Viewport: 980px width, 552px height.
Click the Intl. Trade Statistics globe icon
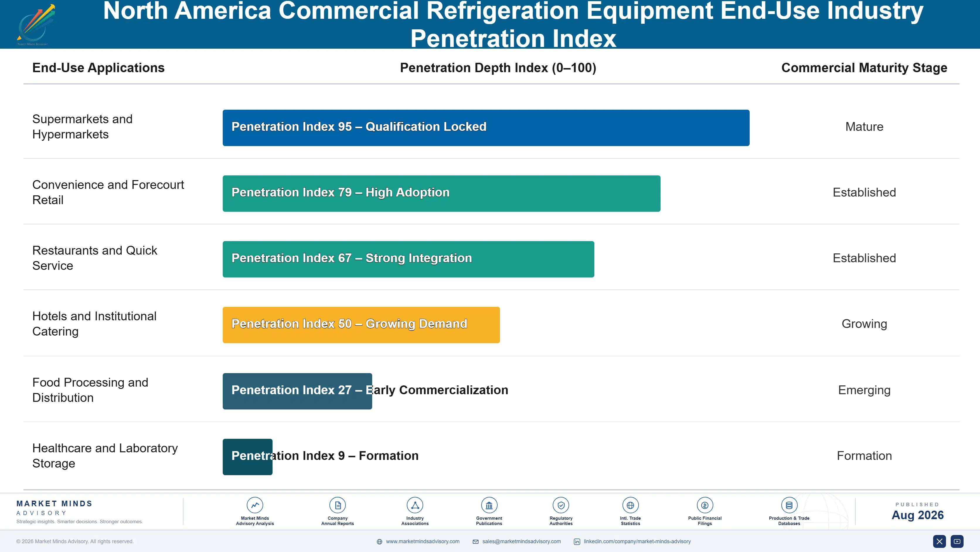(630, 505)
